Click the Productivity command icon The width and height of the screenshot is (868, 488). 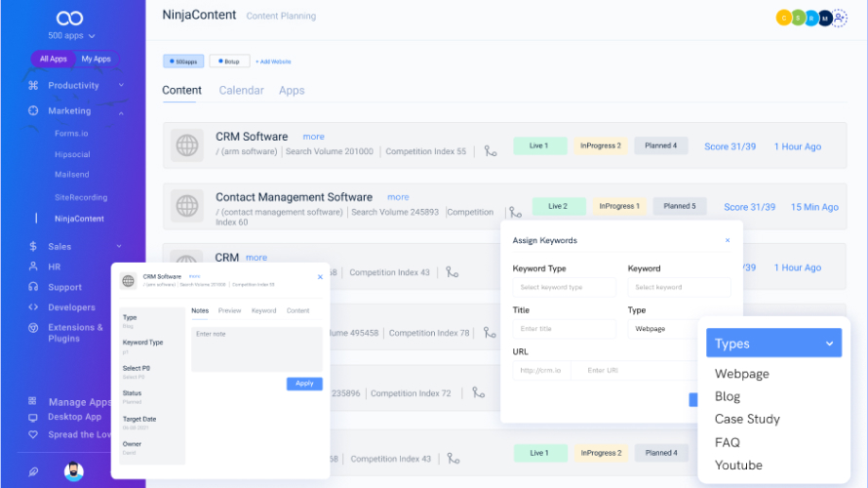pyautogui.click(x=33, y=85)
